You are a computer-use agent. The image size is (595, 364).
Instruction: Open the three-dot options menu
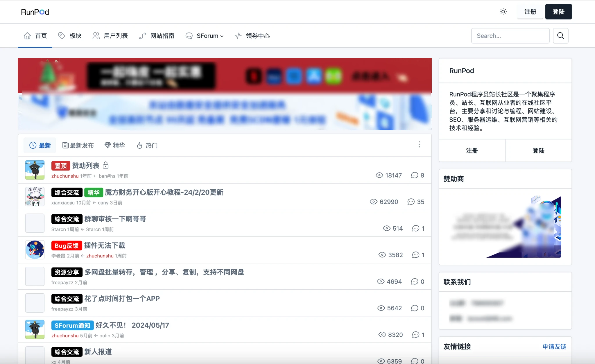click(x=419, y=144)
